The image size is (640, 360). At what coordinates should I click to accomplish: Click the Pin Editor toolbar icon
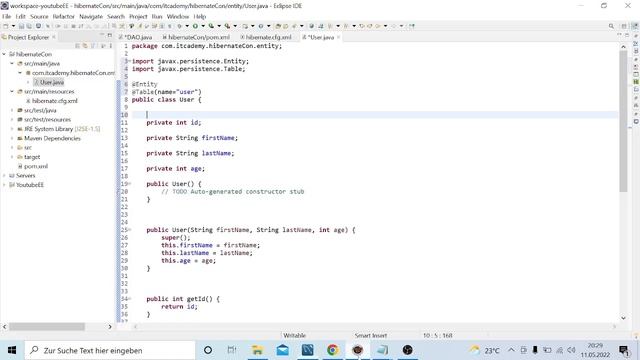pos(412,26)
